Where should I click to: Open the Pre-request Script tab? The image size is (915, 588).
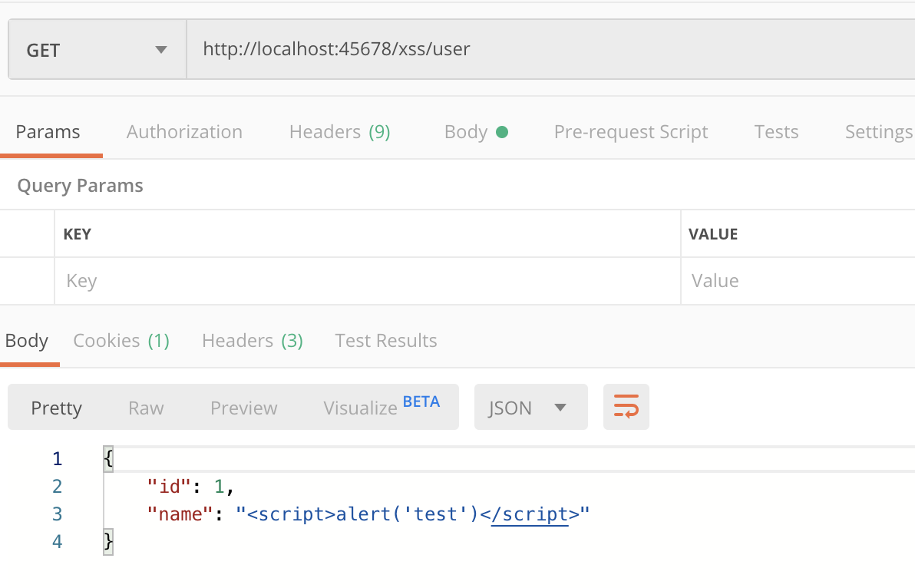tap(630, 132)
